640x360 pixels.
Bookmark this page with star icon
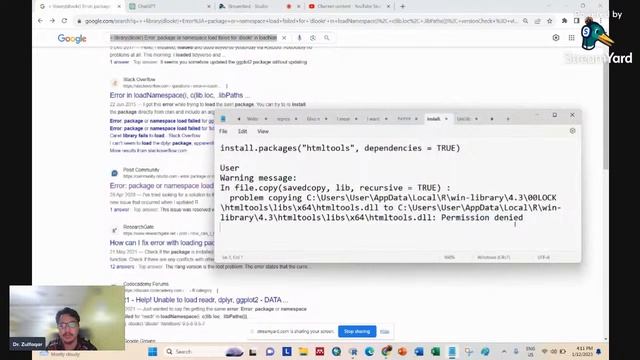pyautogui.click(x=550, y=21)
